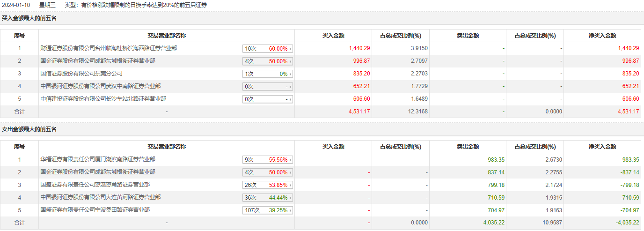This screenshot has height=231, width=644.
Task: Click the 国信证券东莞分公司 branch name
Action: [x=81, y=74]
